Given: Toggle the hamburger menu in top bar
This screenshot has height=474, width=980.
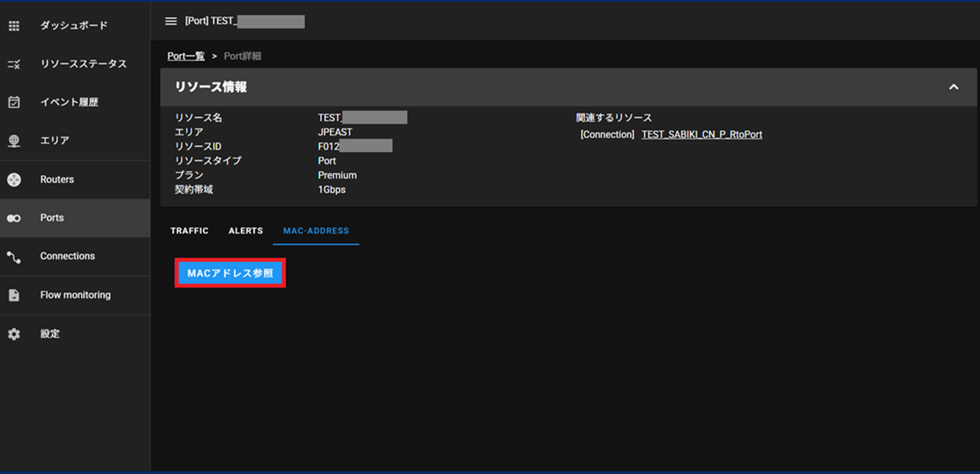Looking at the screenshot, I should 171,21.
